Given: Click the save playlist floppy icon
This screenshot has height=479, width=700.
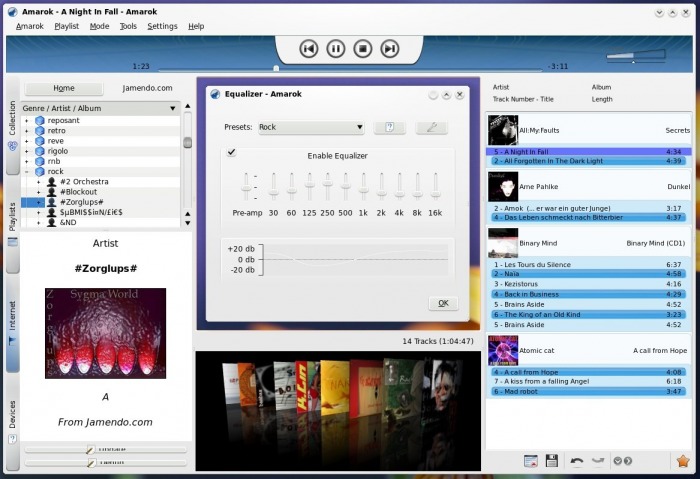Looking at the screenshot, I should point(552,461).
